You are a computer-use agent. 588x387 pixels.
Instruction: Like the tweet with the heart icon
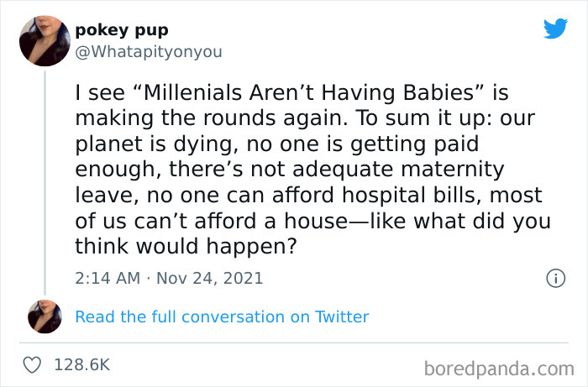34,365
